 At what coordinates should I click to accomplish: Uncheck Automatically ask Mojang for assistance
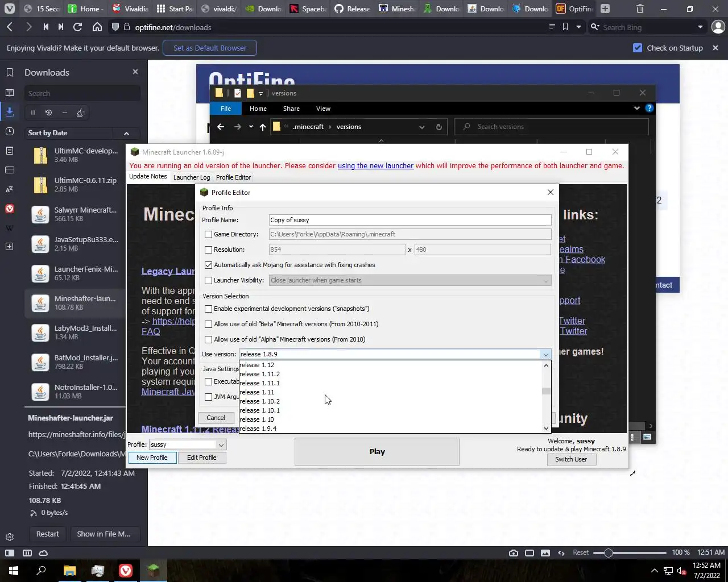(x=208, y=265)
